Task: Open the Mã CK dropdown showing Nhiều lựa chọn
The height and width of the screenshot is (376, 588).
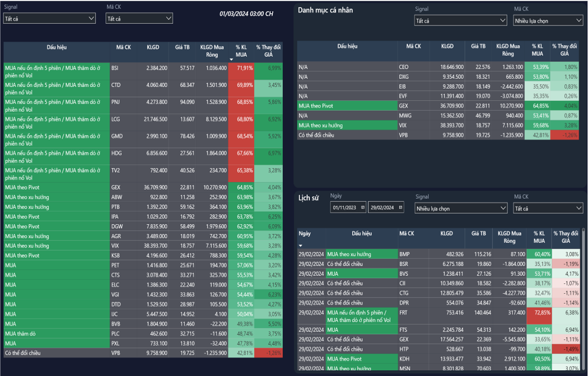Action: 578,21
